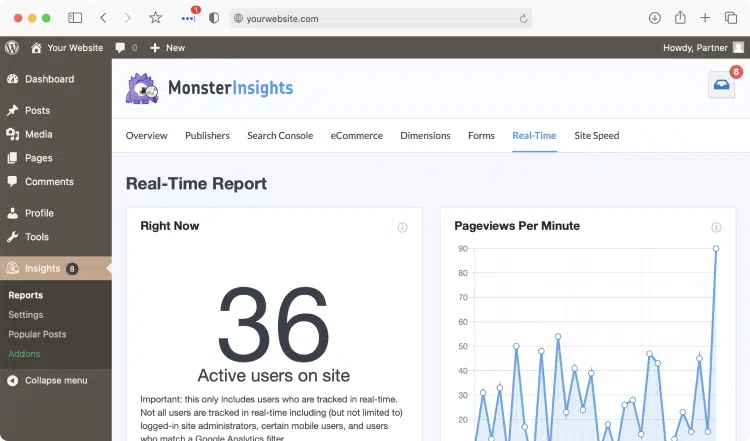
Task: Bookmark page with the star icon
Action: tap(155, 18)
